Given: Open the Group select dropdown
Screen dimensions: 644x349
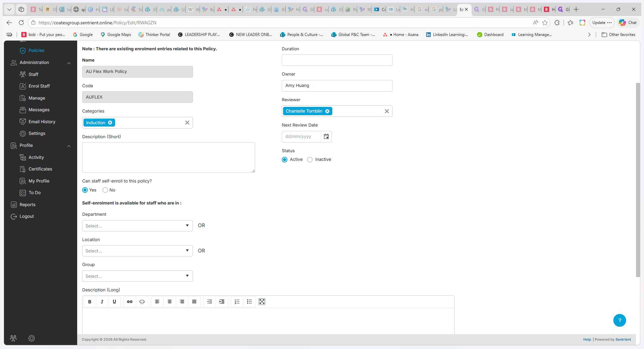Looking at the screenshot, I should [137, 276].
